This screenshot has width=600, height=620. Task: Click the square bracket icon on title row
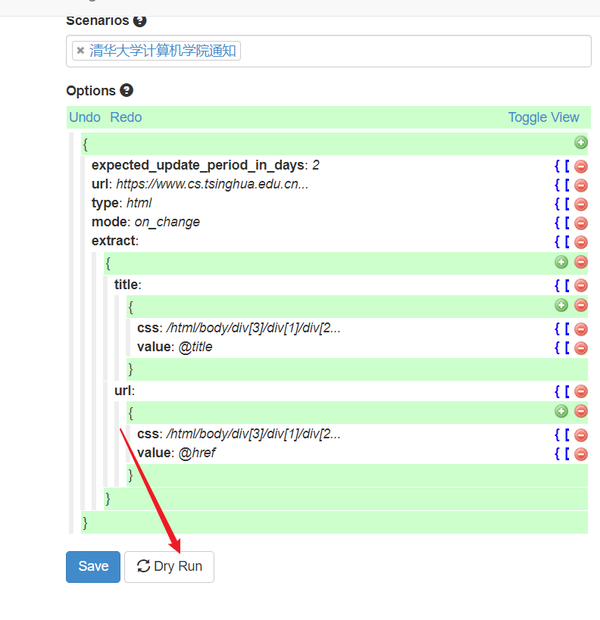click(567, 285)
